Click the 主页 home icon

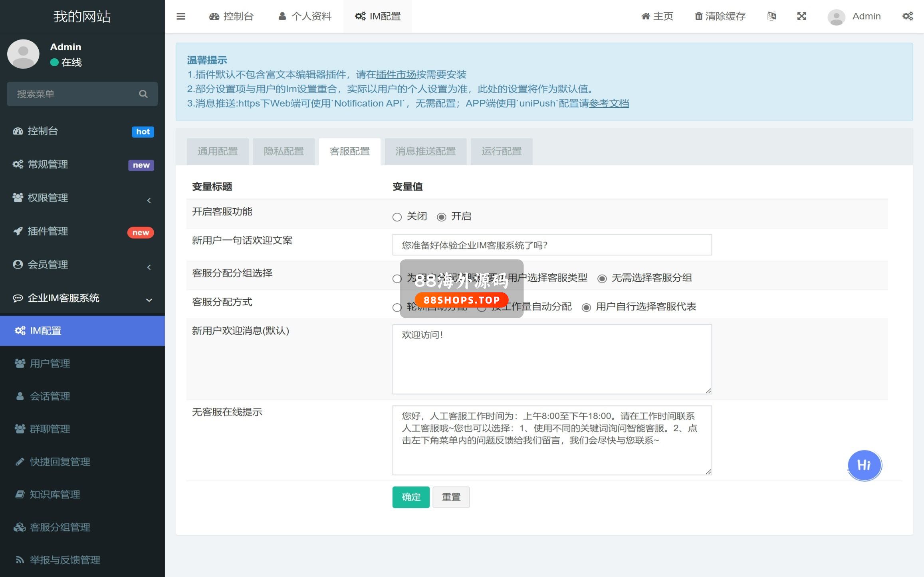coord(645,16)
